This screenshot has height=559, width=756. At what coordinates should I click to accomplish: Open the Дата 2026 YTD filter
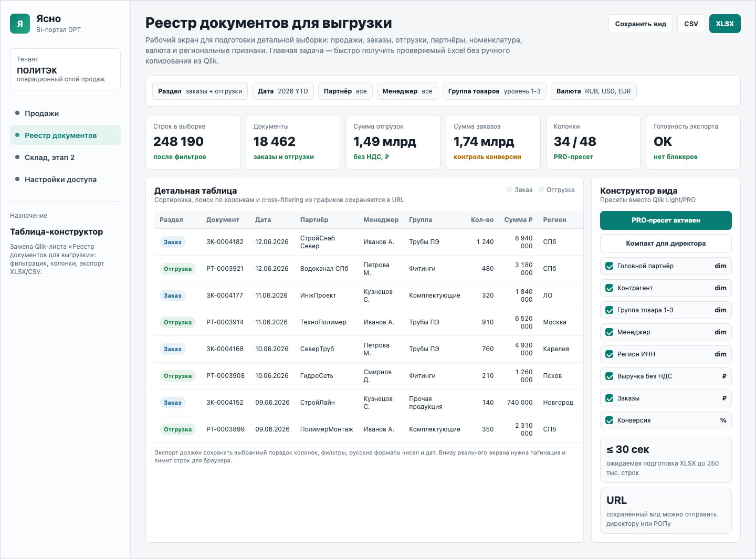tap(283, 91)
